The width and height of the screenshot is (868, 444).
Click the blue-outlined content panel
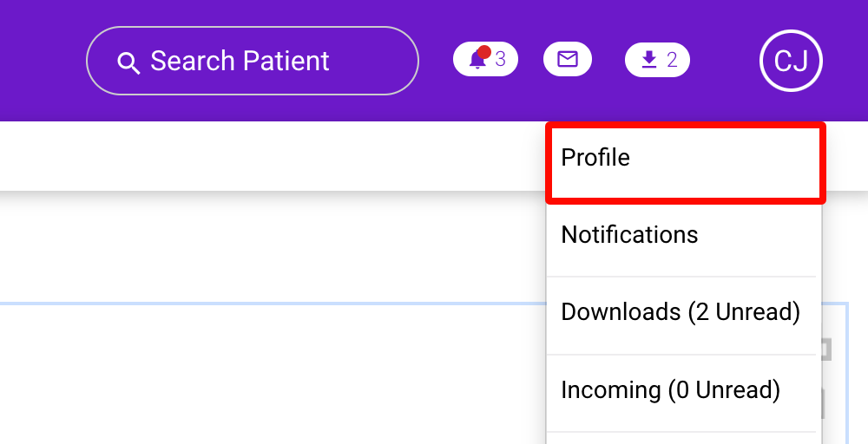[260, 373]
